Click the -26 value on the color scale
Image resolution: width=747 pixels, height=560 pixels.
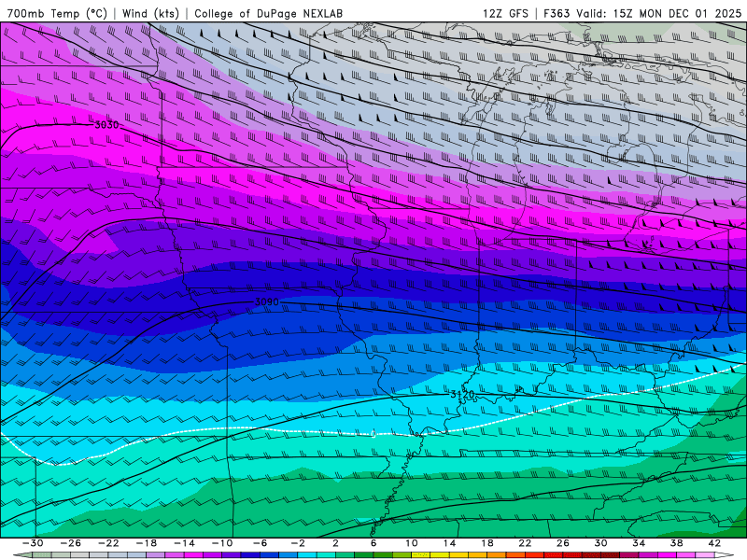click(x=71, y=543)
